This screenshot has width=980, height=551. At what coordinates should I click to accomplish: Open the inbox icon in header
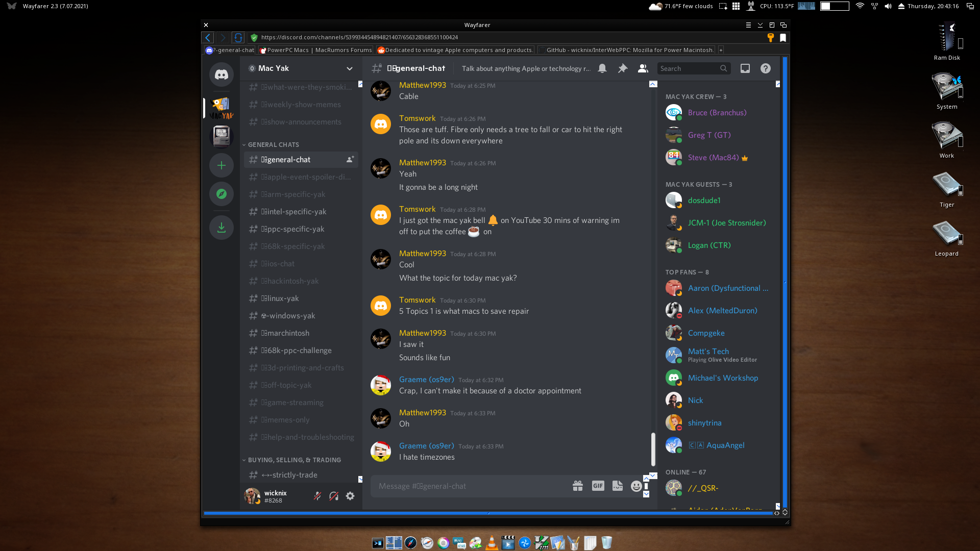tap(745, 68)
